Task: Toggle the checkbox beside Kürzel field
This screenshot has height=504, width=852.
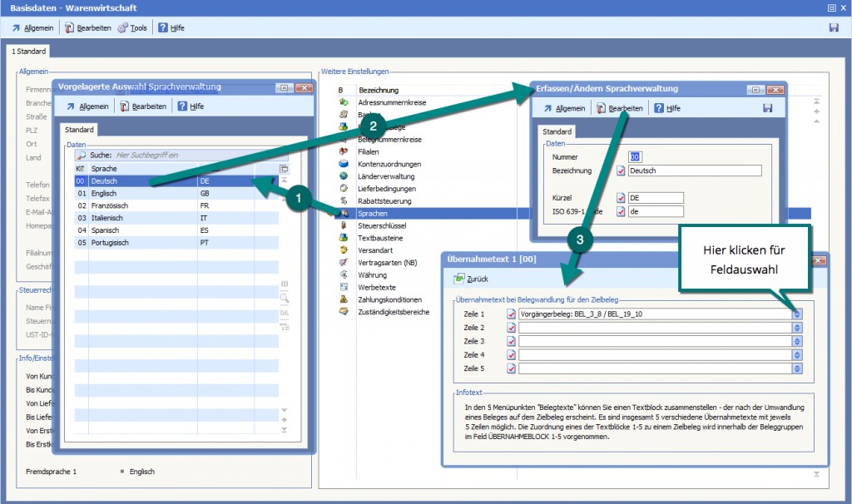Action: click(x=621, y=198)
